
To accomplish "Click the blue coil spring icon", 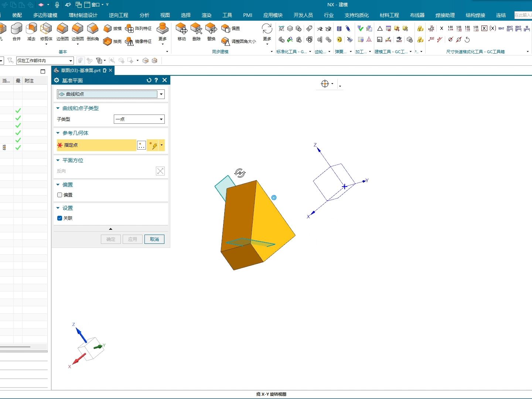I will tap(339, 28).
